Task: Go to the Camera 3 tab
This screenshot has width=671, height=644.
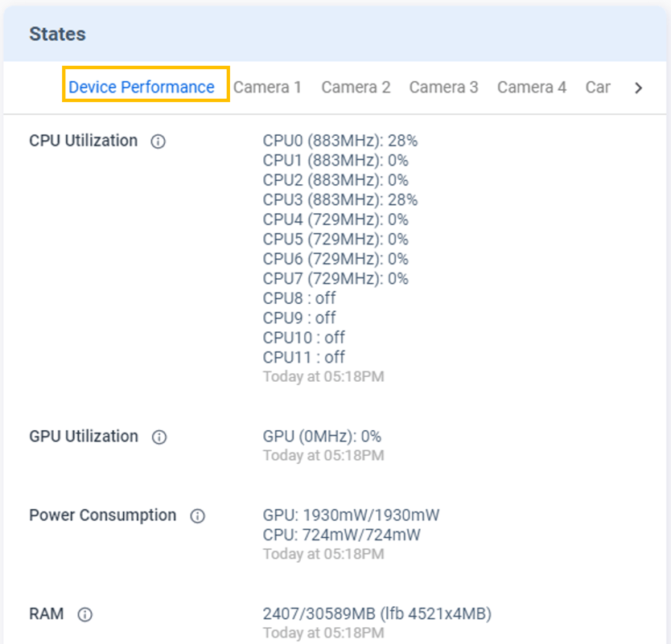Action: coord(443,87)
